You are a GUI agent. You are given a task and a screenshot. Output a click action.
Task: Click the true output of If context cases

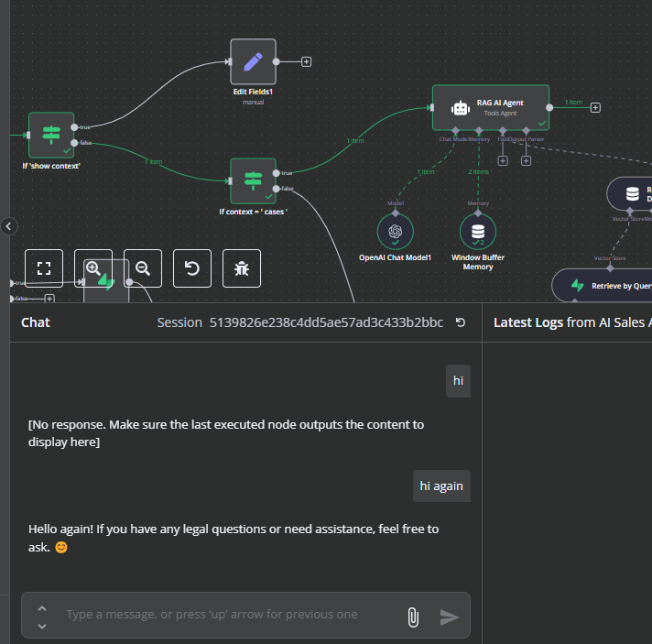[x=277, y=173]
